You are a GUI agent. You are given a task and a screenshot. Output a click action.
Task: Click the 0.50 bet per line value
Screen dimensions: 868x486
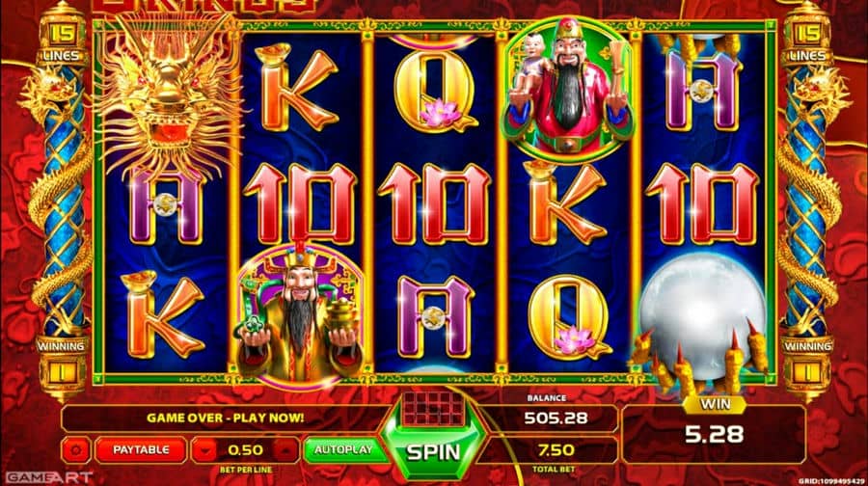245,450
